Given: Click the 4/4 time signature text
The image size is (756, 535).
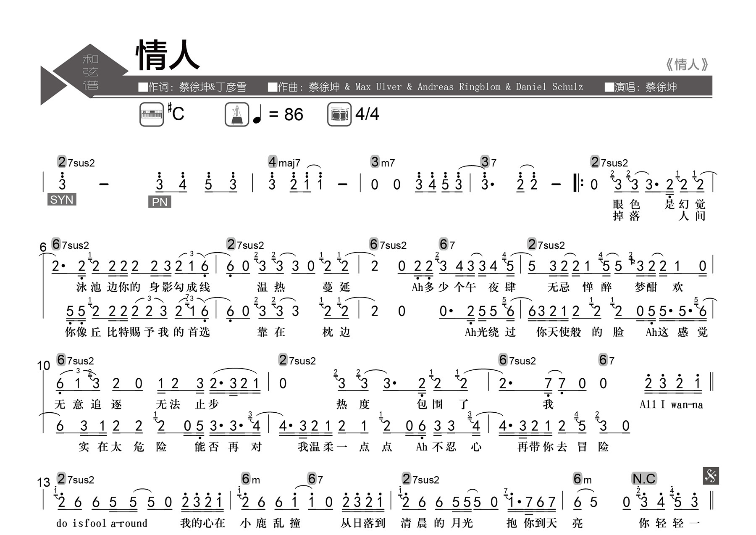Looking at the screenshot, I should click(367, 114).
